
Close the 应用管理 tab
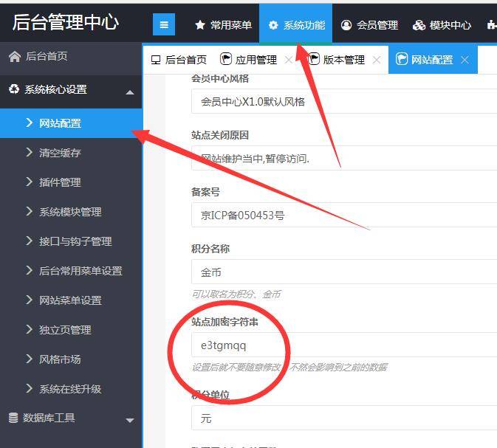pos(288,60)
